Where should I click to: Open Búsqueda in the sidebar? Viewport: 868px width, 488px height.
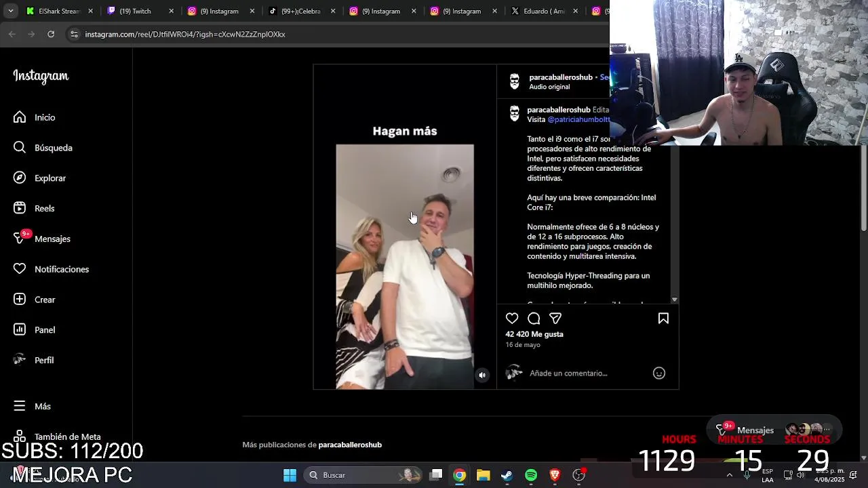pos(42,148)
